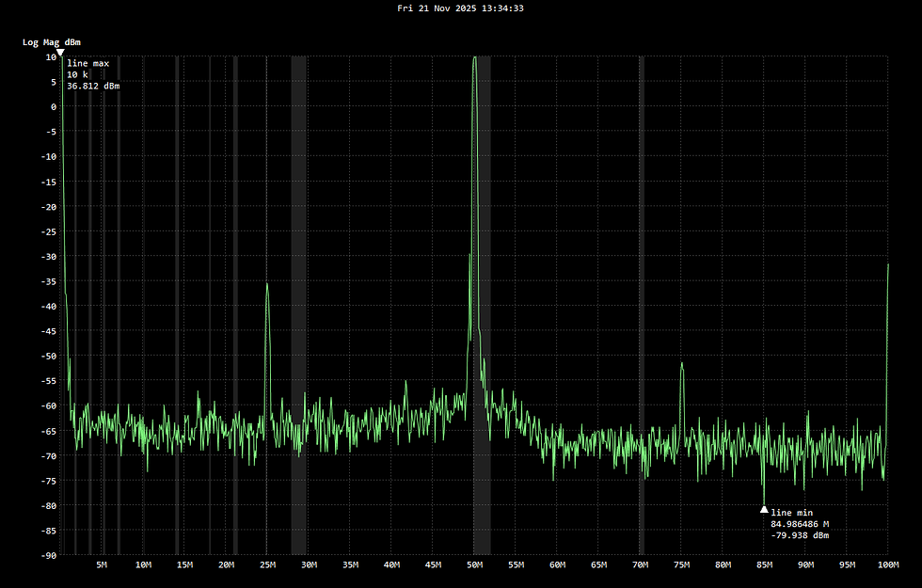Click the 5M frequency axis label

pyautogui.click(x=102, y=564)
